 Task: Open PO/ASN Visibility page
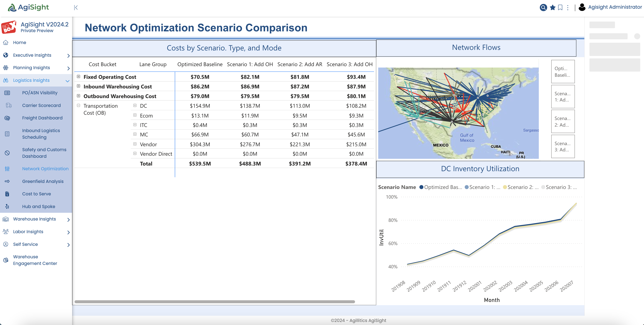(40, 93)
